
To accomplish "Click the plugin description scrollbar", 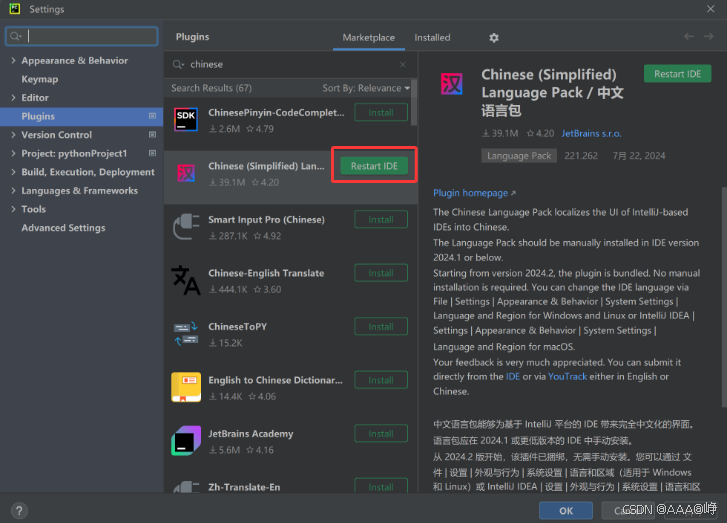I will click(x=724, y=297).
